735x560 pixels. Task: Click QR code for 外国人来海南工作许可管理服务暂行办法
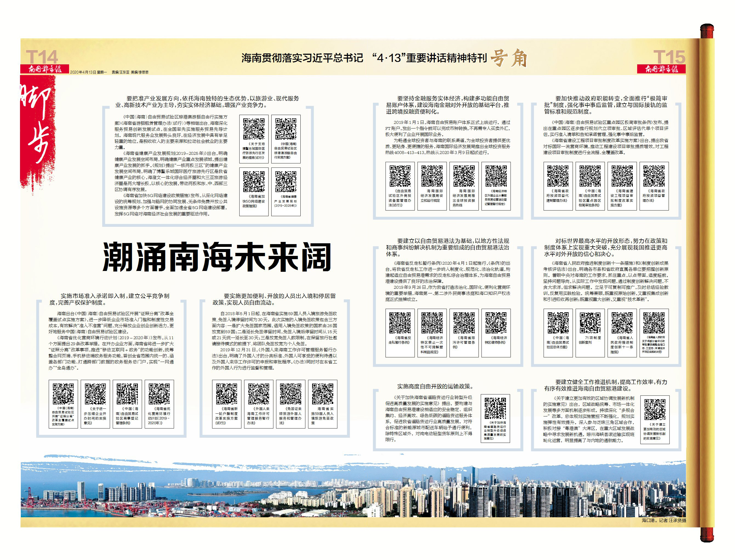(259, 394)
